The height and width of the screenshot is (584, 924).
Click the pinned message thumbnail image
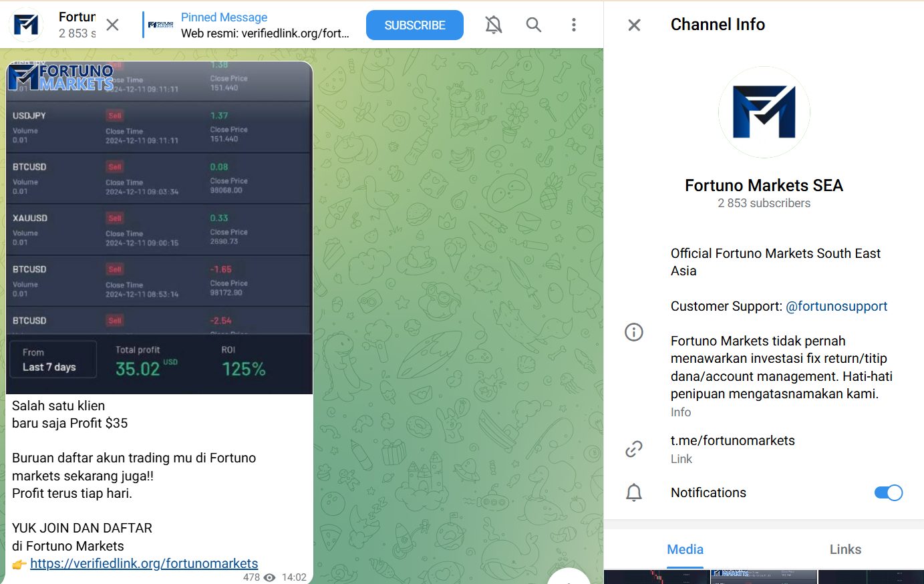click(x=160, y=25)
